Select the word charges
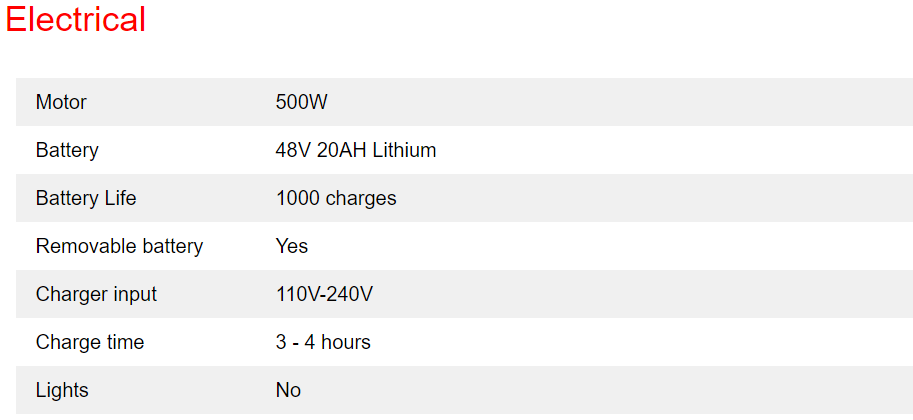 [x=361, y=198]
